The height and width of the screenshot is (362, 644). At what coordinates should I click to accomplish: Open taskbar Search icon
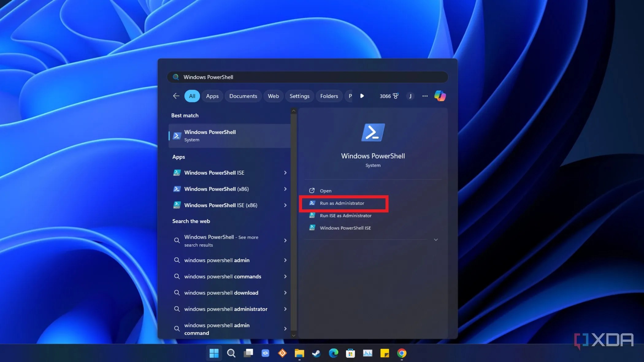point(231,353)
